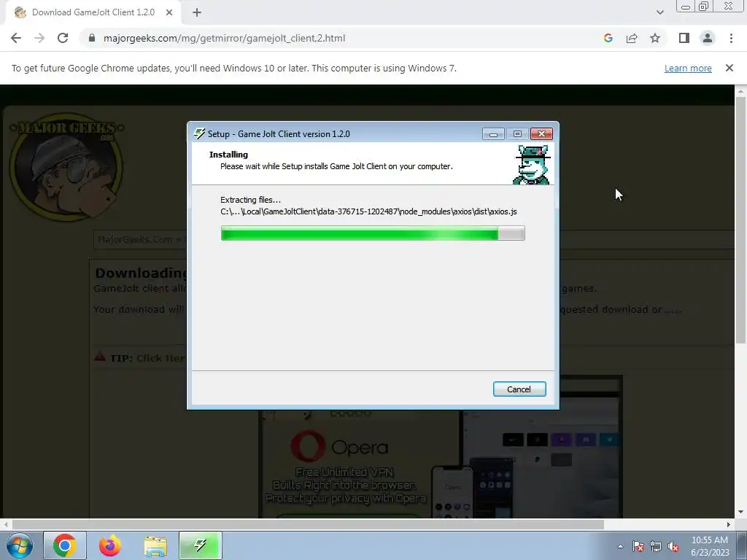Share this page icon in address bar
The image size is (747, 560).
632,38
